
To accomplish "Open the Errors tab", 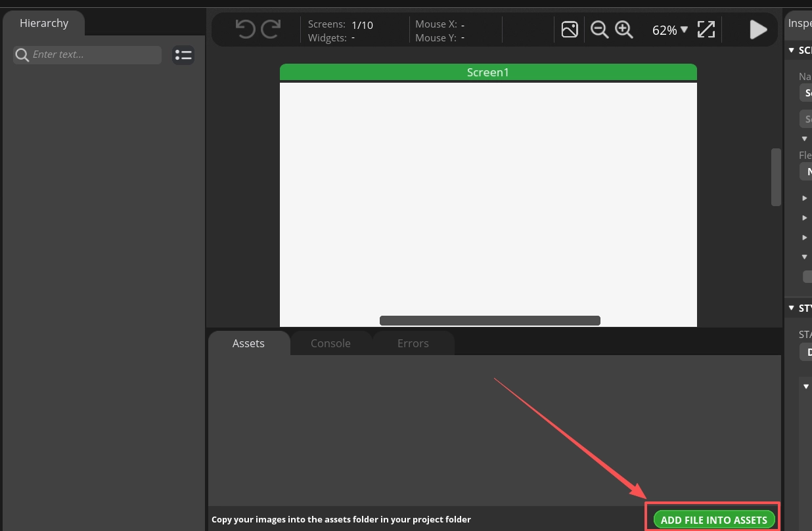I will [x=413, y=343].
